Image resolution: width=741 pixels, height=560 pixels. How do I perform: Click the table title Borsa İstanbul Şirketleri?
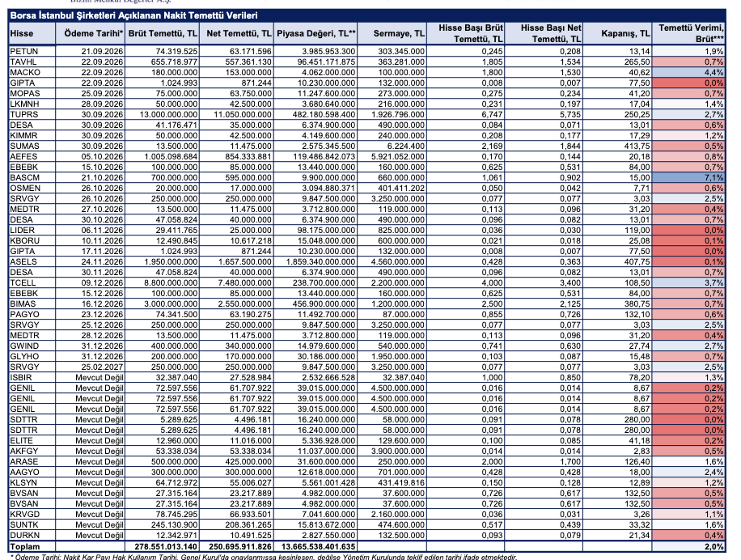133,15
